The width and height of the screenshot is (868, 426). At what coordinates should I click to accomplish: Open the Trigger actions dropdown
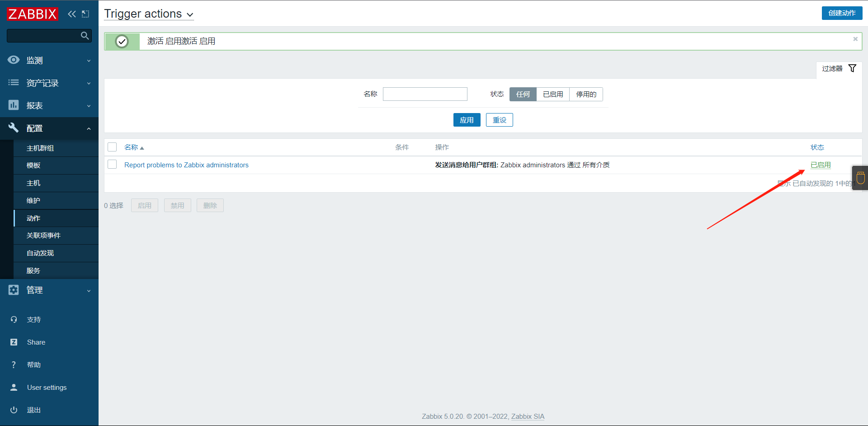149,14
